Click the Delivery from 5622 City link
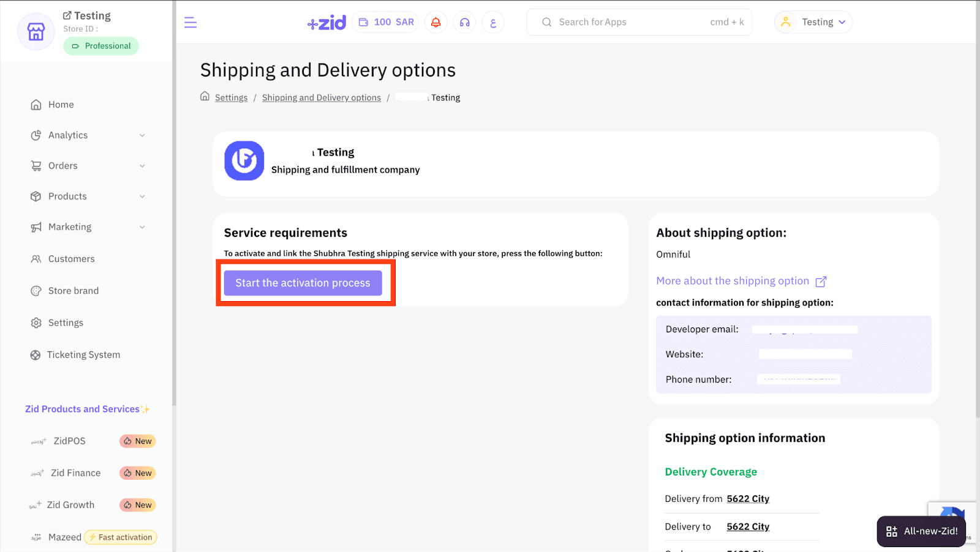The image size is (980, 552). 747,499
